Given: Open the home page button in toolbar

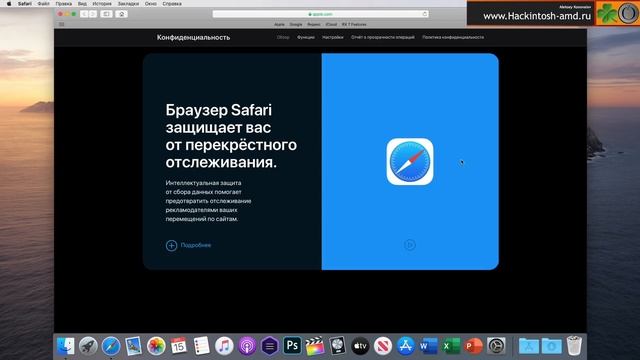Looking at the screenshot, I should pos(122,14).
